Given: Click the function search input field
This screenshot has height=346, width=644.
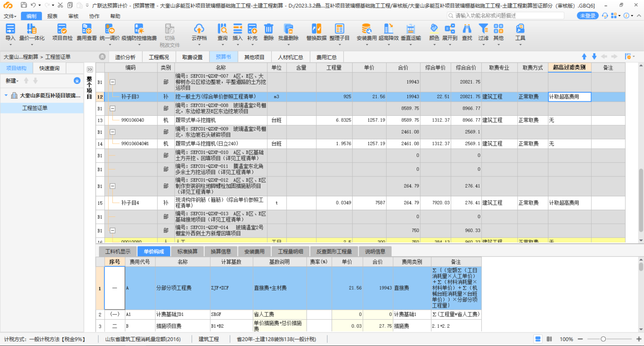Looking at the screenshot, I should coord(506,16).
